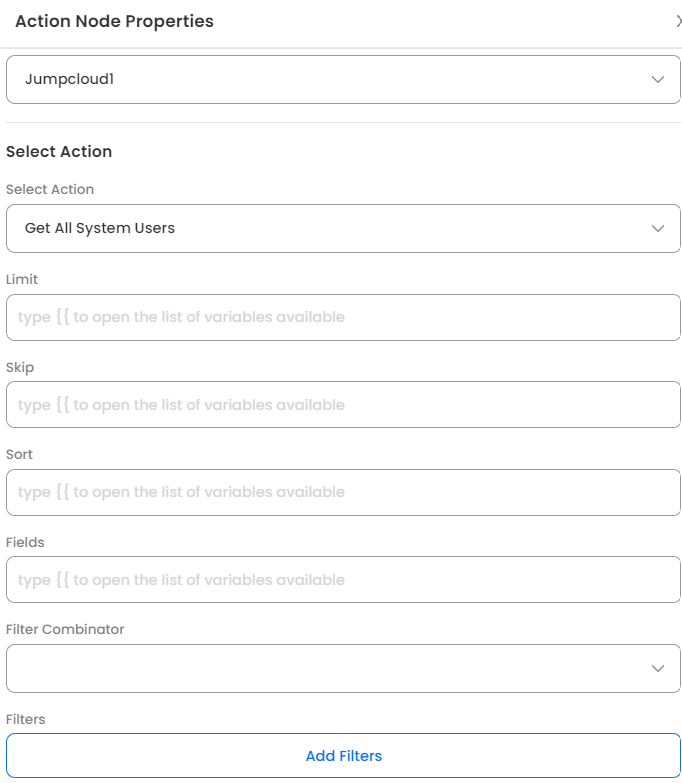Click the Filter Combinator label

65,630
